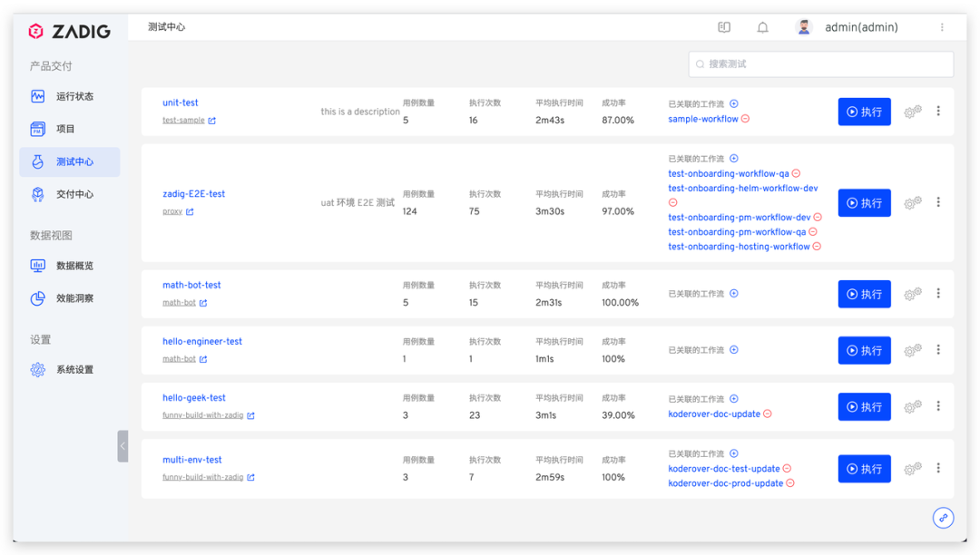Viewport: 980px width, 555px height.
Task: Open settings gear for math-bot-test
Action: tap(913, 294)
